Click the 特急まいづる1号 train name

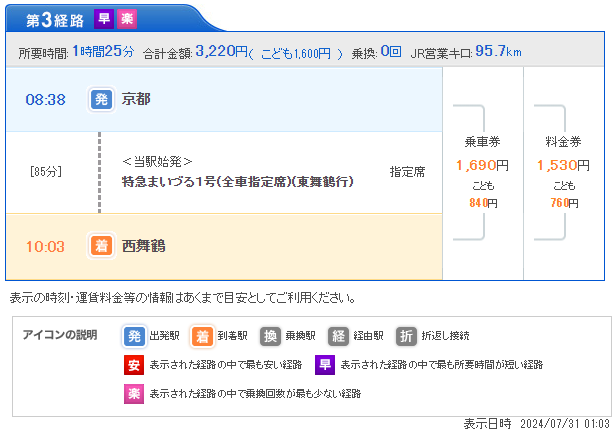pyautogui.click(x=238, y=182)
